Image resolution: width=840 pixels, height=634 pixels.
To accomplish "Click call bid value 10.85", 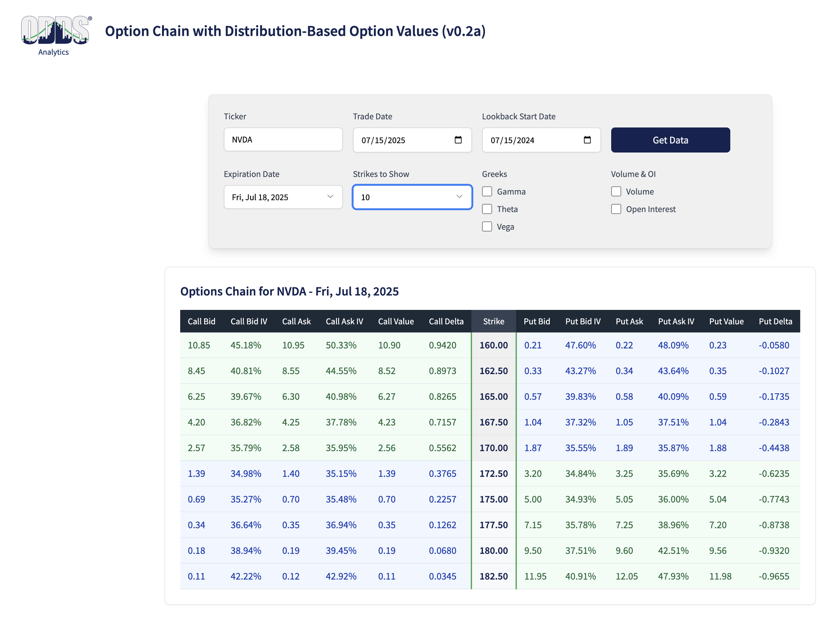I will point(199,345).
